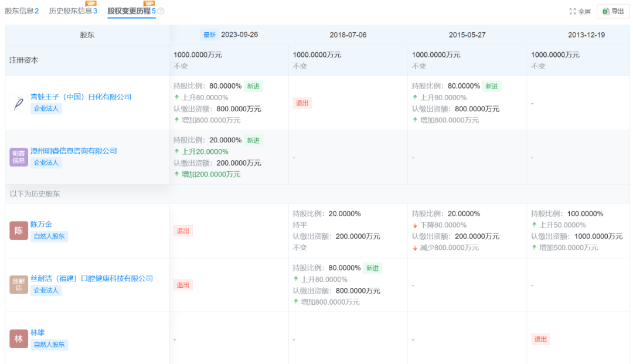Click 新进 badge in 丝耐洁 row
Screen dimensions: 633x364
372,268
